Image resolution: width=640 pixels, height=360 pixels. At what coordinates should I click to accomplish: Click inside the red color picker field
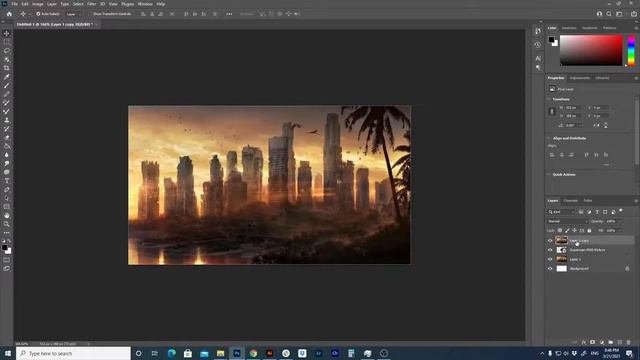pyautogui.click(x=591, y=50)
